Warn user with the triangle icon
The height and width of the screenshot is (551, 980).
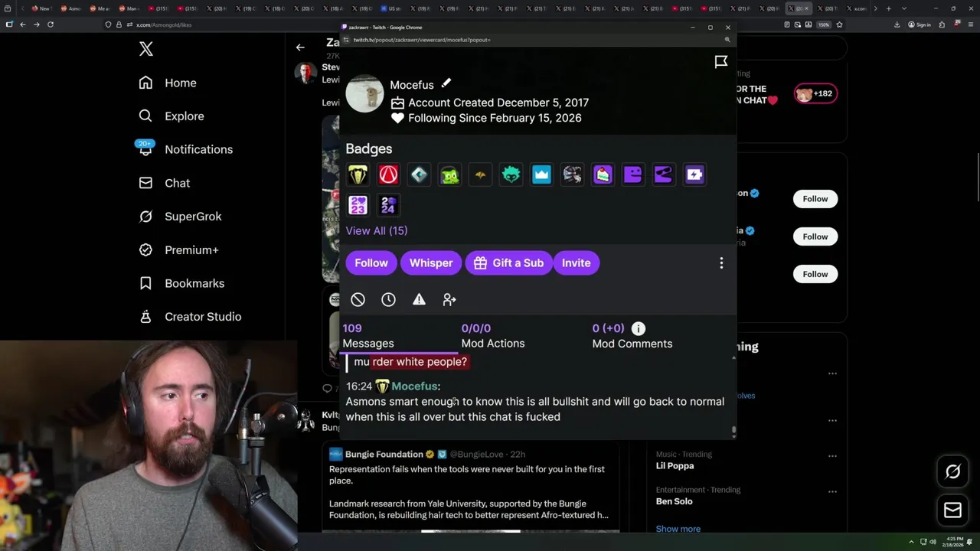419,300
